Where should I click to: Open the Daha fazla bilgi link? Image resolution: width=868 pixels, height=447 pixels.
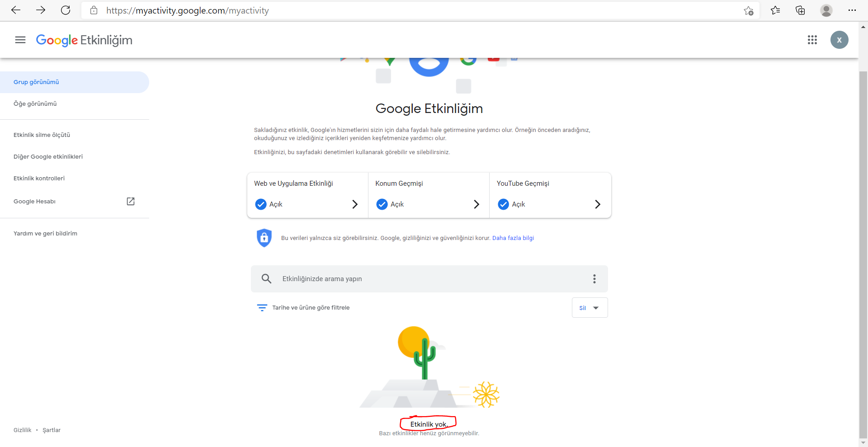click(x=513, y=238)
